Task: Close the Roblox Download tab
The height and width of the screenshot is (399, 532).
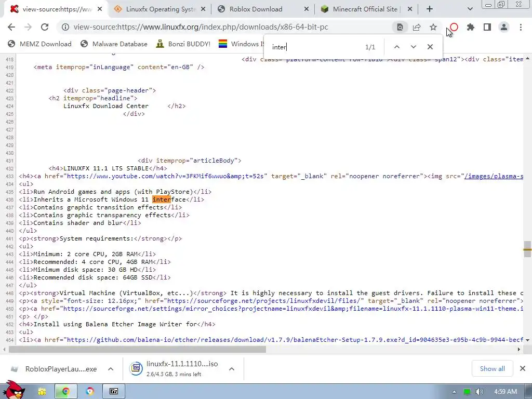Action: pos(307,9)
